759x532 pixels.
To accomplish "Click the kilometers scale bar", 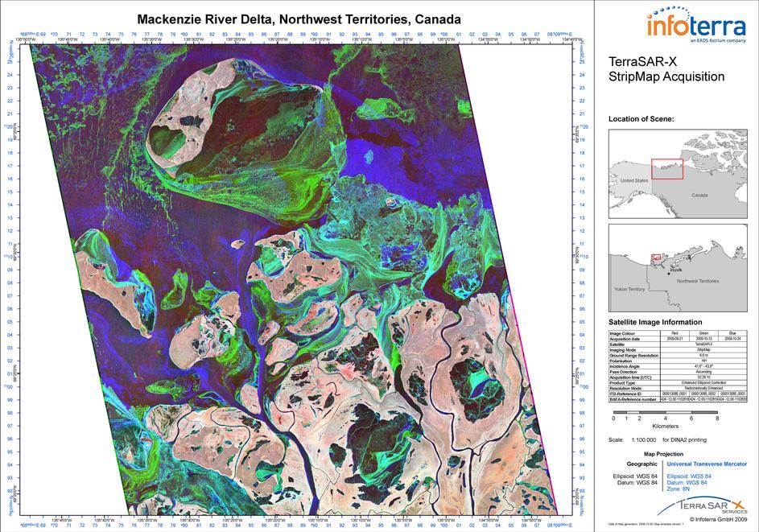I will 664,410.
